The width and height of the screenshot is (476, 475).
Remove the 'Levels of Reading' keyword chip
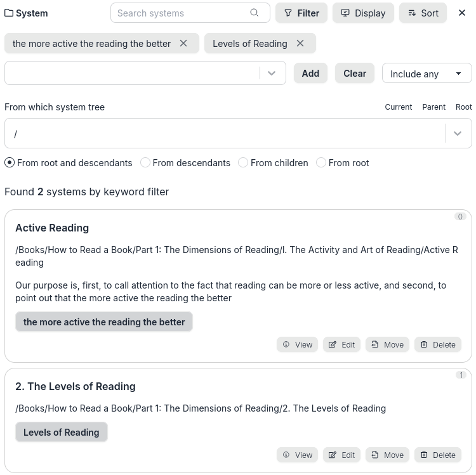(300, 43)
